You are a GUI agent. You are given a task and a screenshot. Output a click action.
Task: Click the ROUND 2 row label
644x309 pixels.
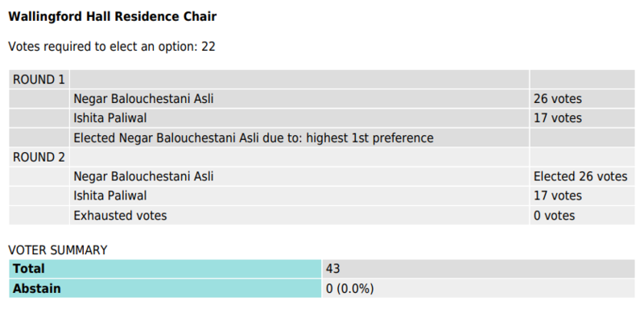tap(39, 157)
